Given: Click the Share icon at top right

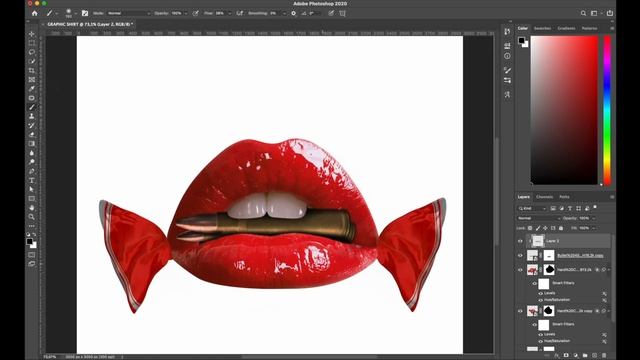Looking at the screenshot, I should (x=610, y=13).
